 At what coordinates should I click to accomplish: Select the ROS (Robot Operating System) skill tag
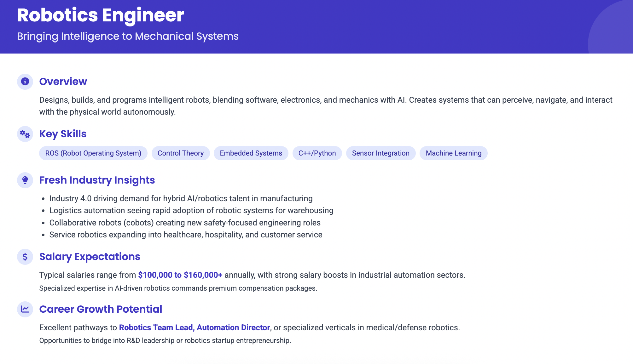pos(93,153)
